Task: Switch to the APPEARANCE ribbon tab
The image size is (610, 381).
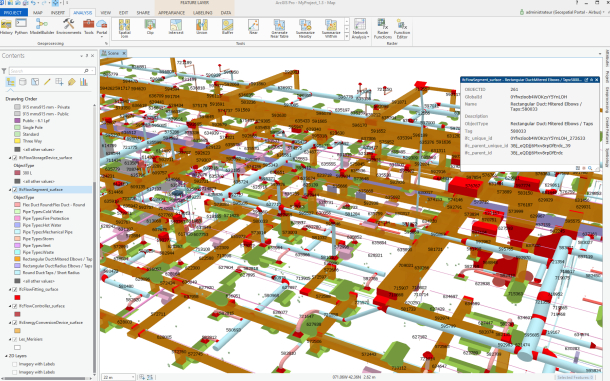Action: click(171, 12)
